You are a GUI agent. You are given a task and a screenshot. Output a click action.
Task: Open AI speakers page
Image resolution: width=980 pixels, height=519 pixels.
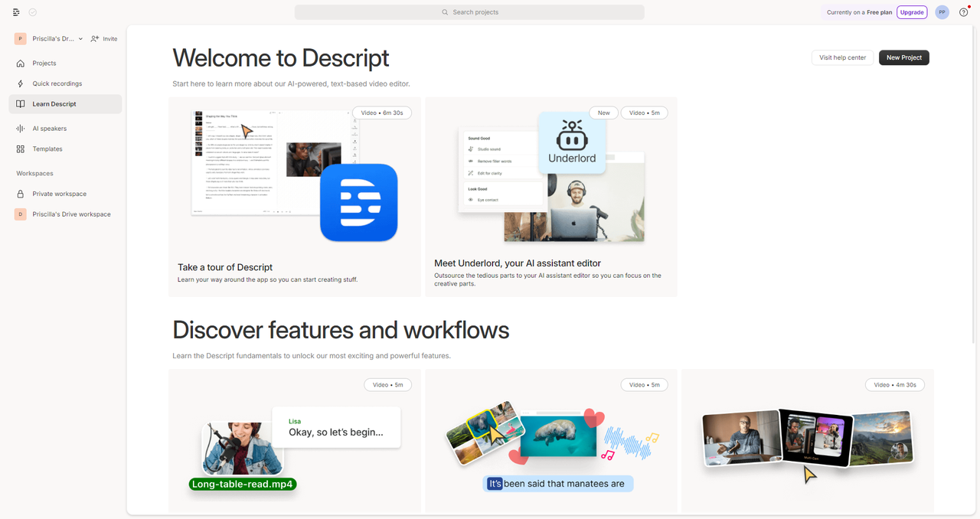65,129
